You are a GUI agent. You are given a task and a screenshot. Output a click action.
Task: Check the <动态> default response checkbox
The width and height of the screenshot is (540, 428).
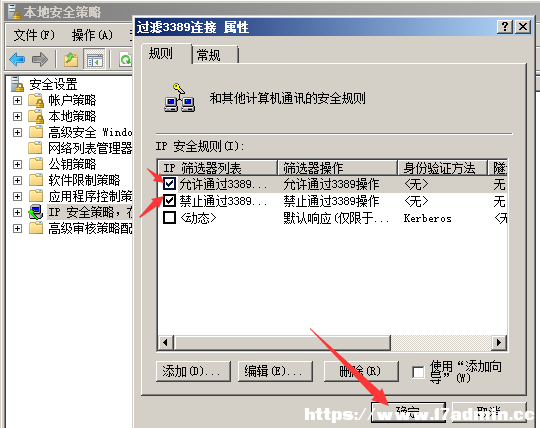(x=169, y=218)
